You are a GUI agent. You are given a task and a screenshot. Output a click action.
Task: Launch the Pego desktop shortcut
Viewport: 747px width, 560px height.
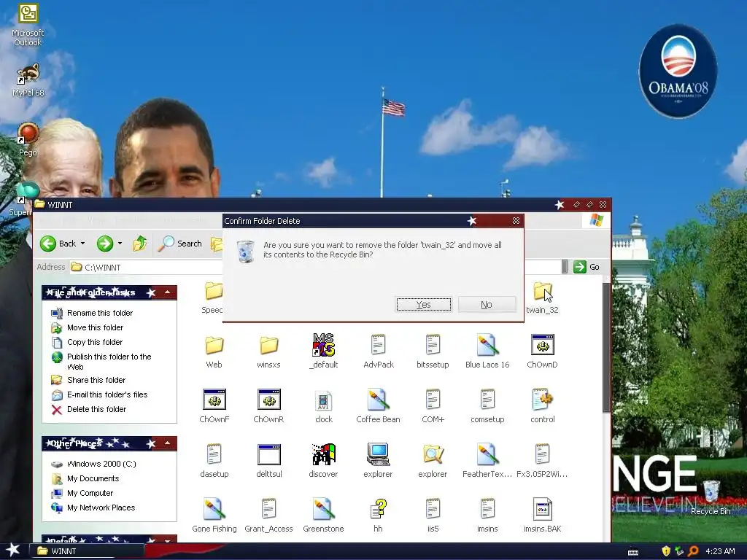pos(28,139)
